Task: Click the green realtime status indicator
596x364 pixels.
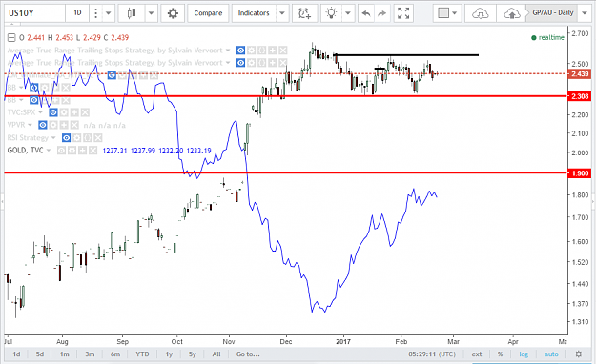Action: [x=547, y=37]
